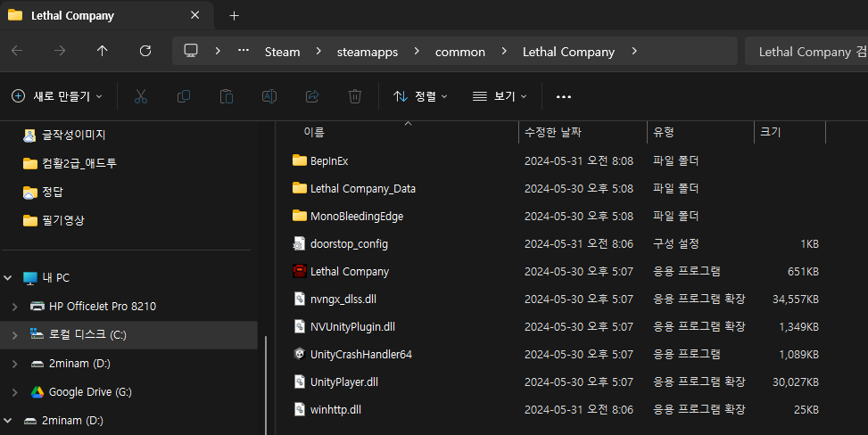
Task: Expand the 2minam (D:) node under 내 PC
Action: coord(15,364)
